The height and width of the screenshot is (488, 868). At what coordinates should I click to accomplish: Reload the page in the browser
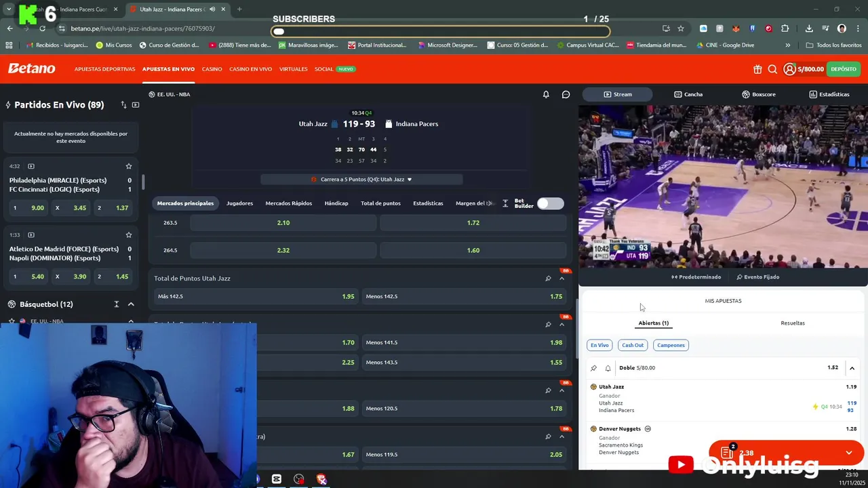[42, 28]
